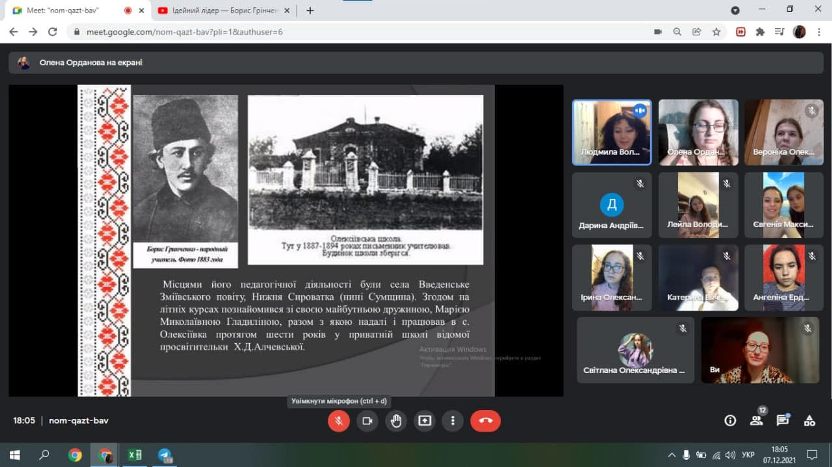Open the Chrome extensions puzzle menu

(760, 32)
